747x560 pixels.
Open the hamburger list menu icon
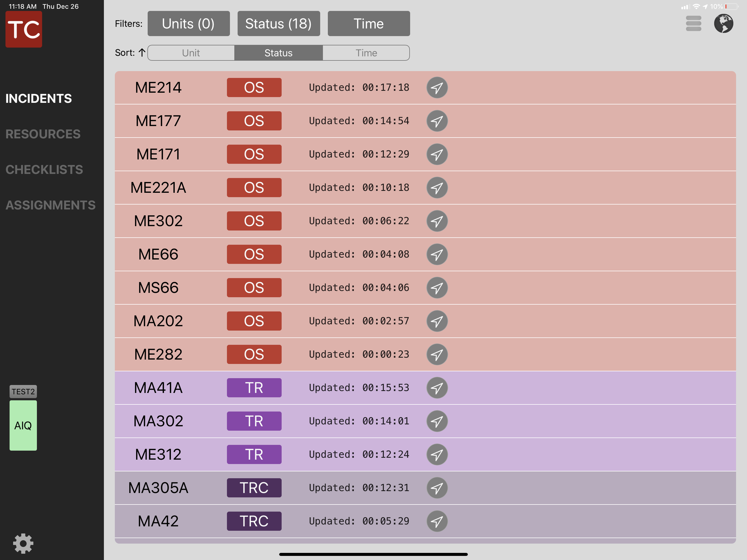click(x=693, y=24)
